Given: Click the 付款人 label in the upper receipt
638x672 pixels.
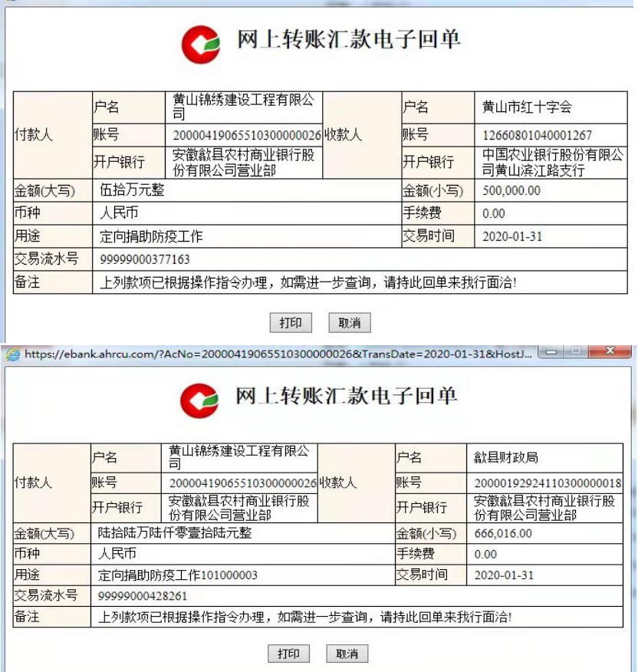Looking at the screenshot, I should tap(34, 134).
